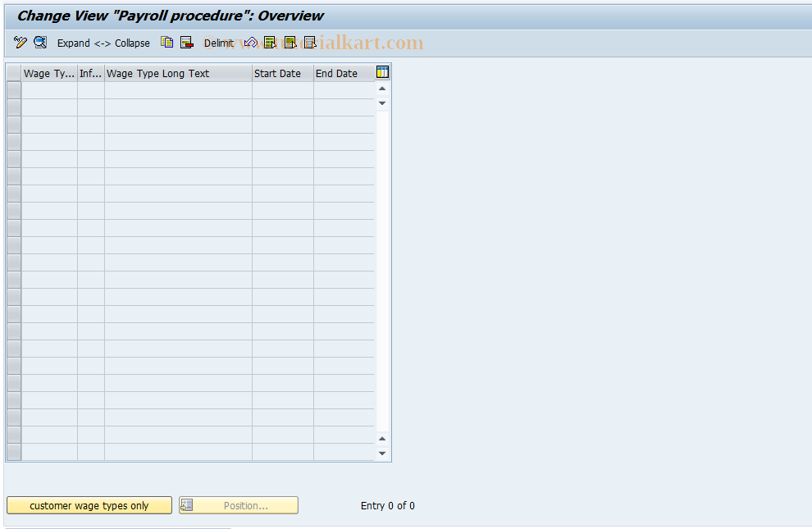Image resolution: width=812 pixels, height=529 pixels.
Task: Click the select-all corner cell of the table
Action: pos(14,74)
